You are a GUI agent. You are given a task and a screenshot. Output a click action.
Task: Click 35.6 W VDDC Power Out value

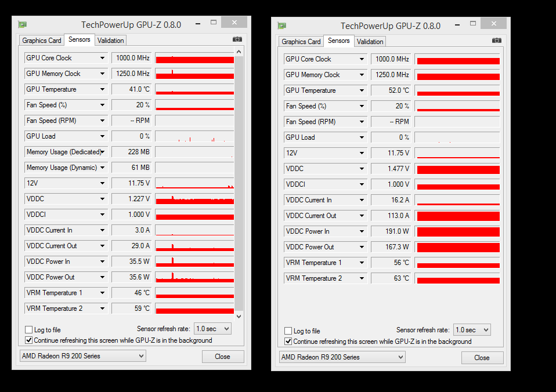pos(132,277)
